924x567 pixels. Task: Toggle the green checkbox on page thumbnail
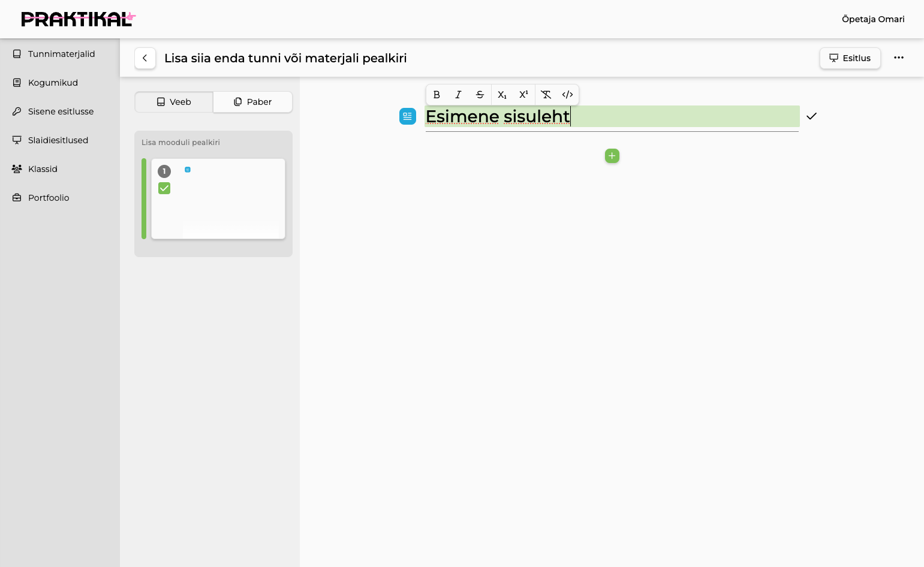coord(164,188)
